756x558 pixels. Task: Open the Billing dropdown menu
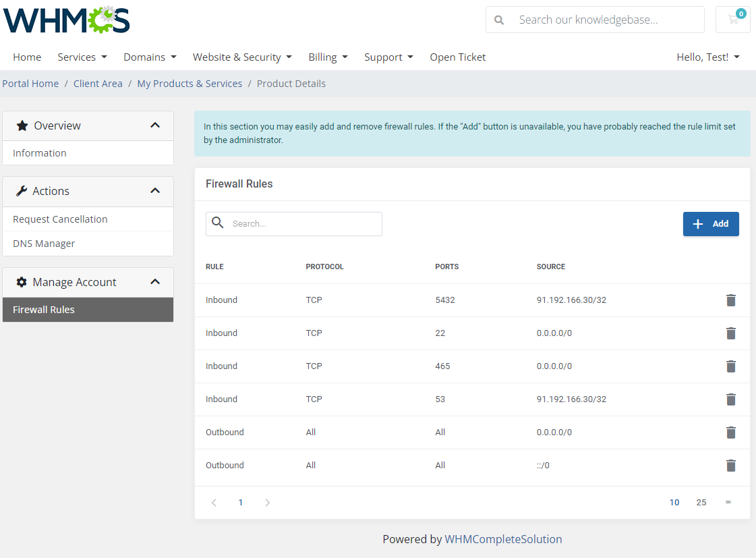tap(328, 57)
